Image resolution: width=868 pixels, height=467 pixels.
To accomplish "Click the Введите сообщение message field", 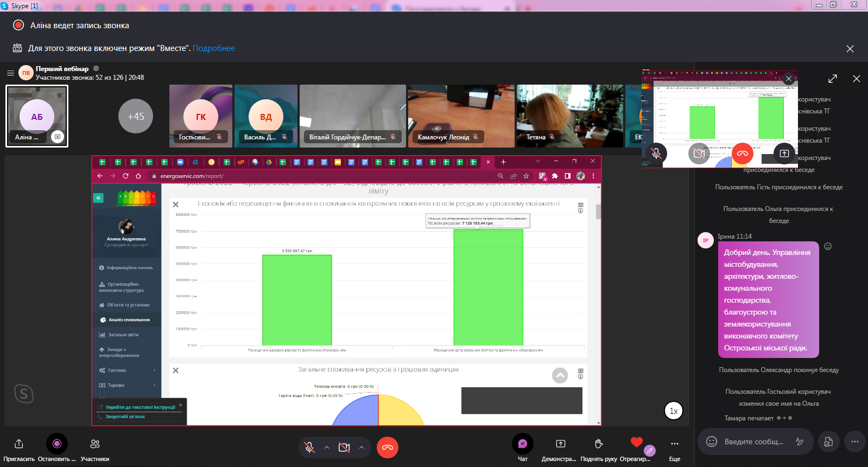I will point(754,442).
